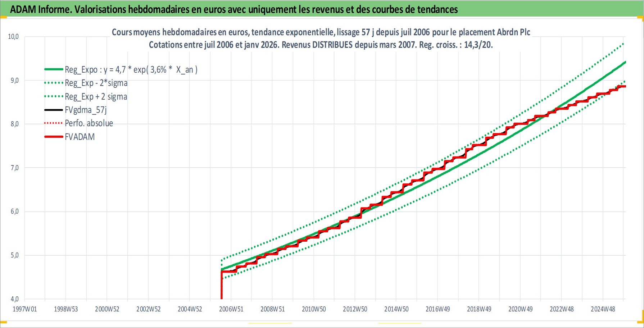
Task: Select y-axis label 4,0
Action: tap(14, 299)
